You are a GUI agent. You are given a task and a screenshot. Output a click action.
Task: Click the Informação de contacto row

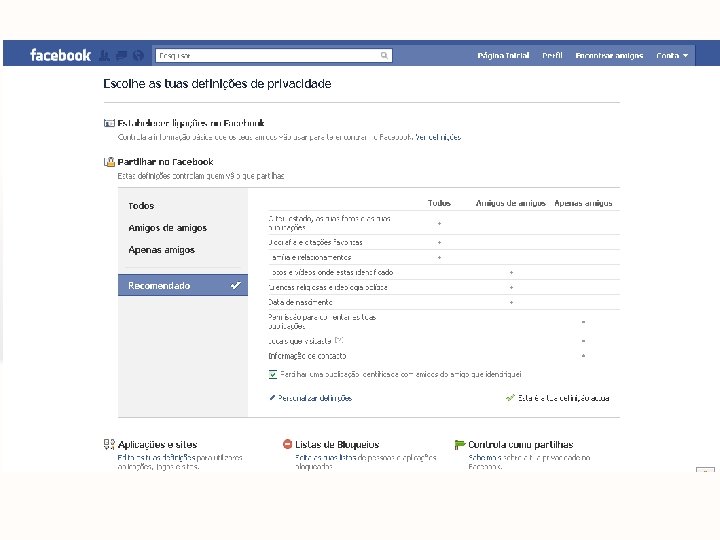[444, 356]
